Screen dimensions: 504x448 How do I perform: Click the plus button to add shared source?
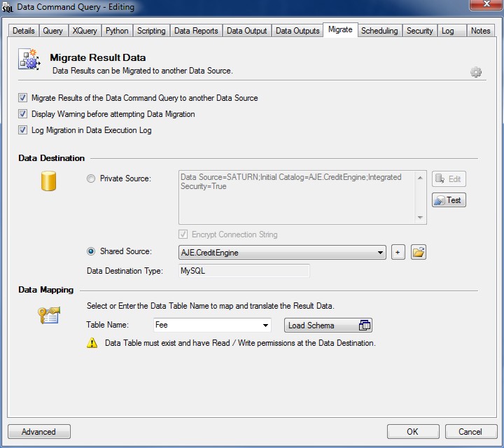click(x=398, y=253)
